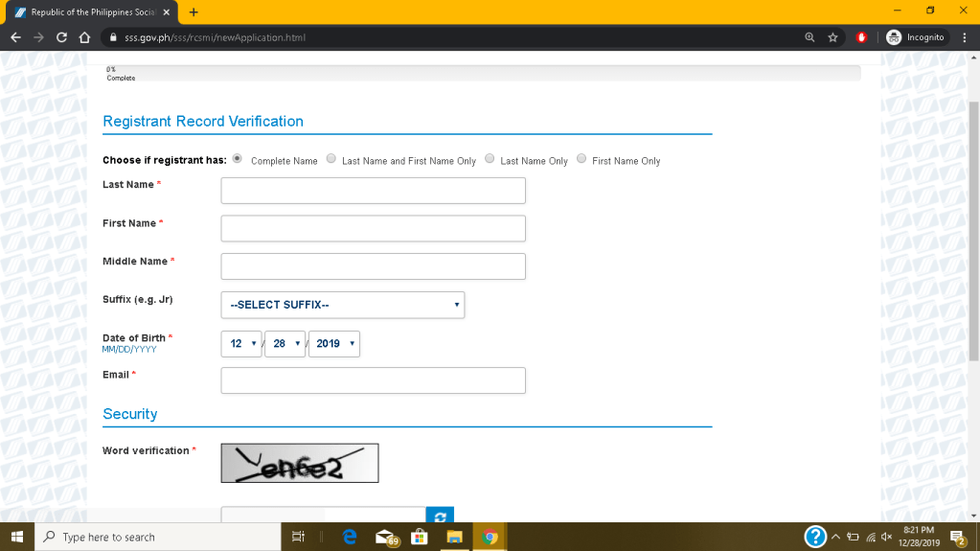Choose Last Name and First Name Only

tap(331, 159)
